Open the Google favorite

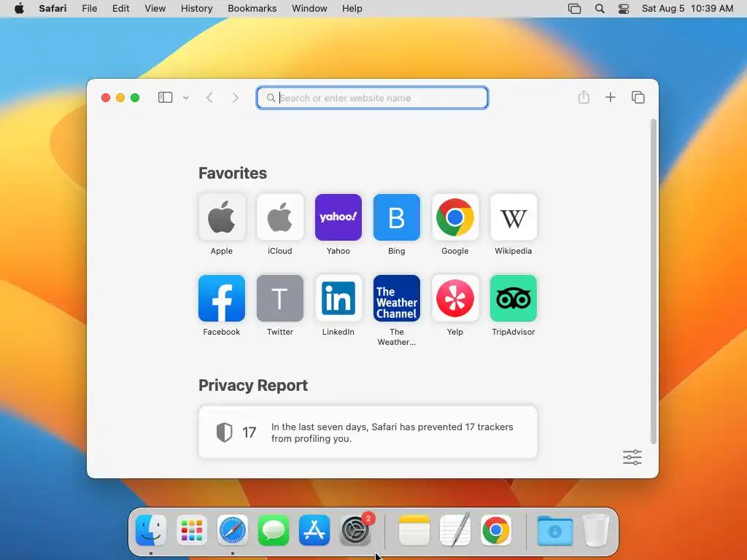[455, 217]
